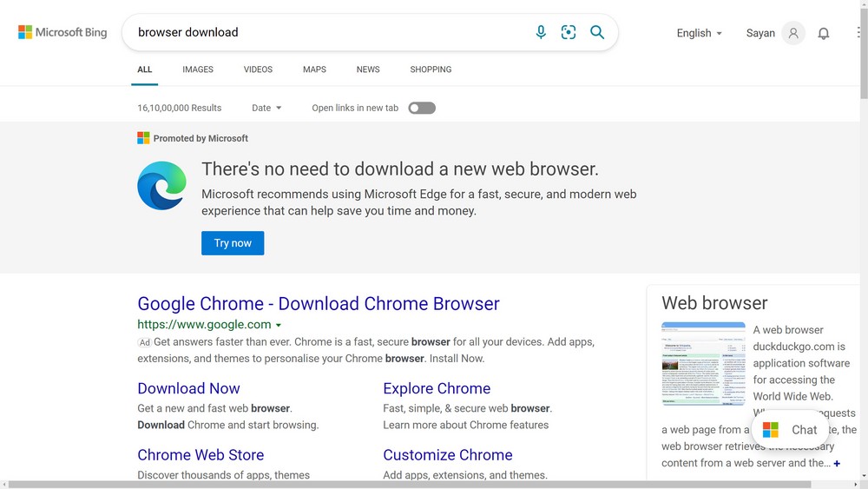Image resolution: width=868 pixels, height=489 pixels.
Task: Open the English language dropdown
Action: pyautogui.click(x=699, y=33)
